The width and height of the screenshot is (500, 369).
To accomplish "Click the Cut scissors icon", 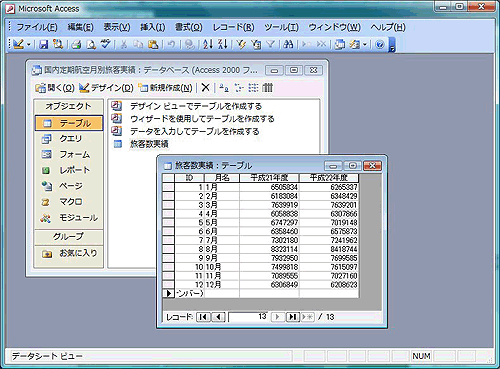I will tap(124, 44).
